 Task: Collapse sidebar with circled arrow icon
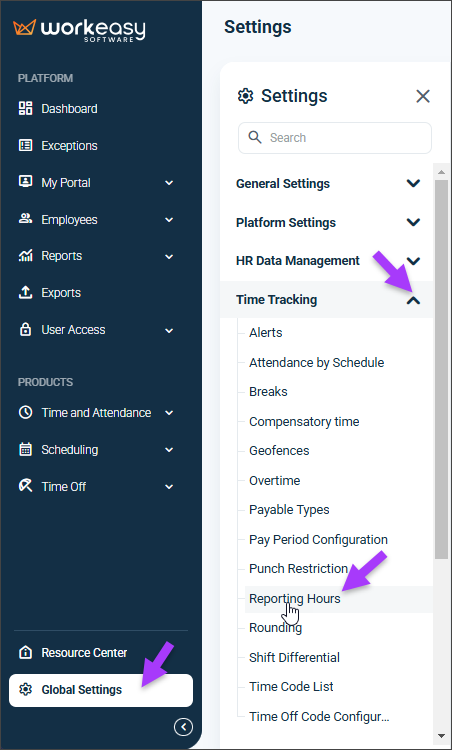(183, 727)
